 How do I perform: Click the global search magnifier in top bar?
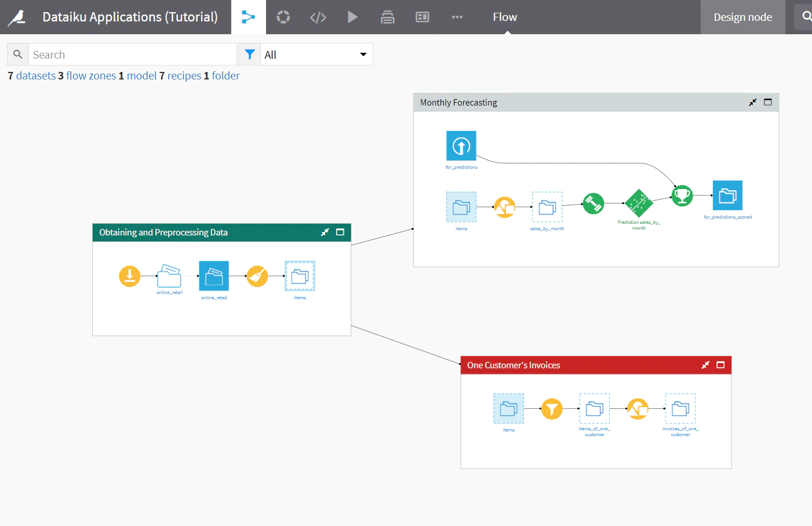(x=806, y=17)
